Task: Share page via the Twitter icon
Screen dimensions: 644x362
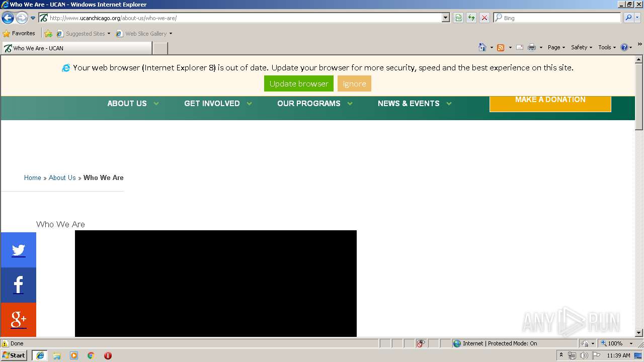Action: pyautogui.click(x=18, y=250)
